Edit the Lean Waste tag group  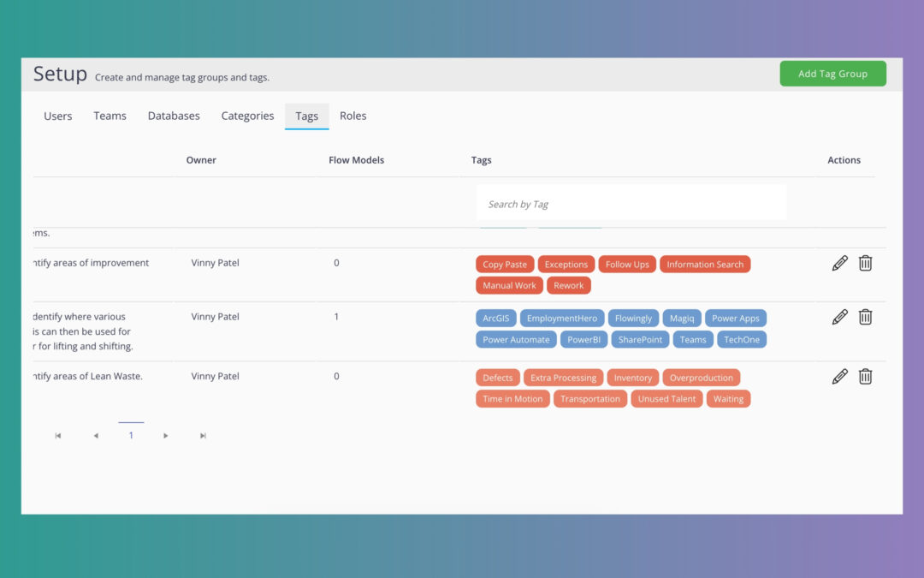839,377
